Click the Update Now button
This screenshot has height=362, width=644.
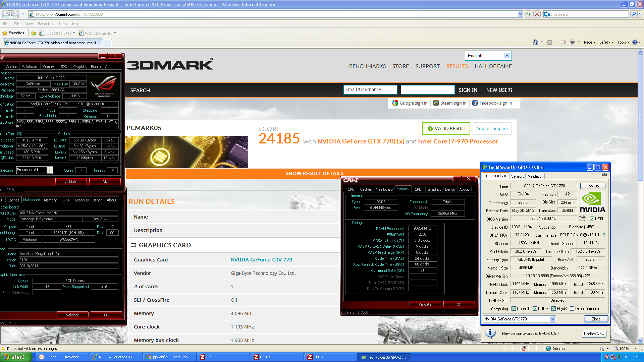(x=594, y=334)
